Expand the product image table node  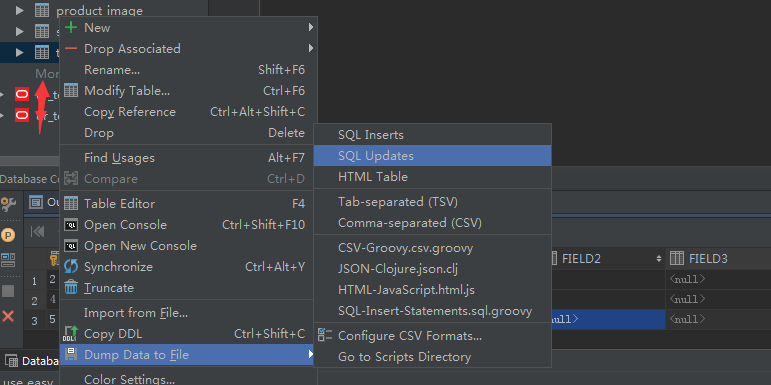(x=20, y=10)
